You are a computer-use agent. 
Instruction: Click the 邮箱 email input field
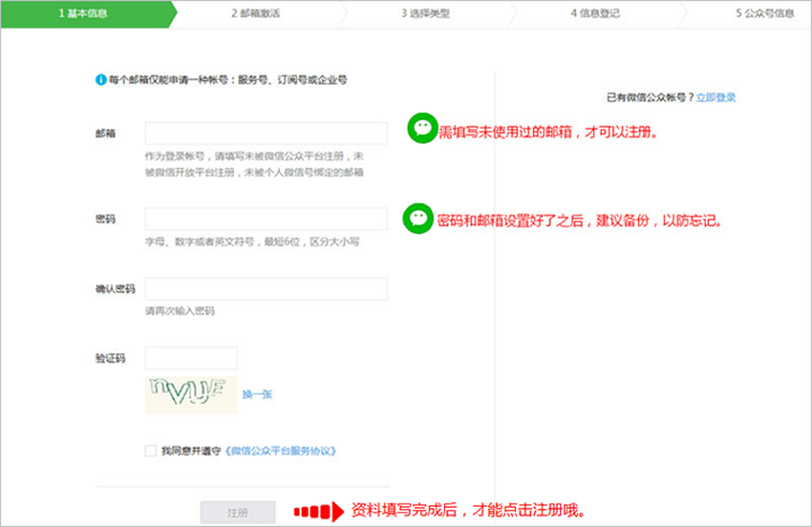[x=267, y=134]
